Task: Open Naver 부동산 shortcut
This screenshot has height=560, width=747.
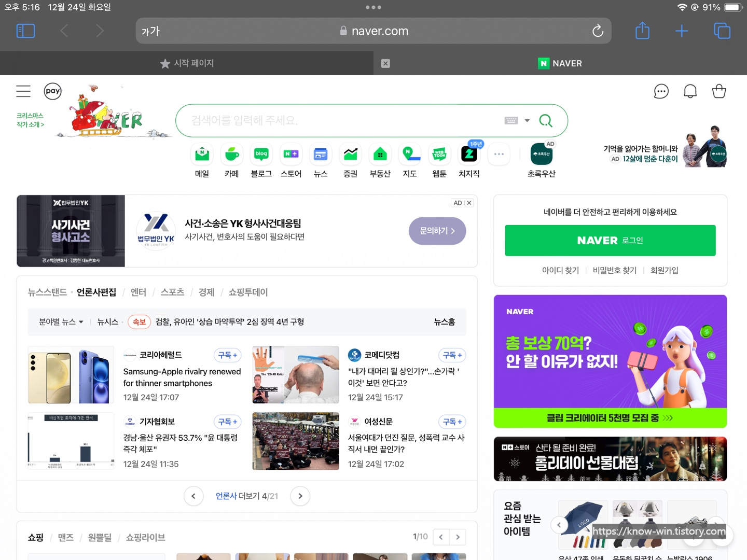Action: click(x=380, y=161)
